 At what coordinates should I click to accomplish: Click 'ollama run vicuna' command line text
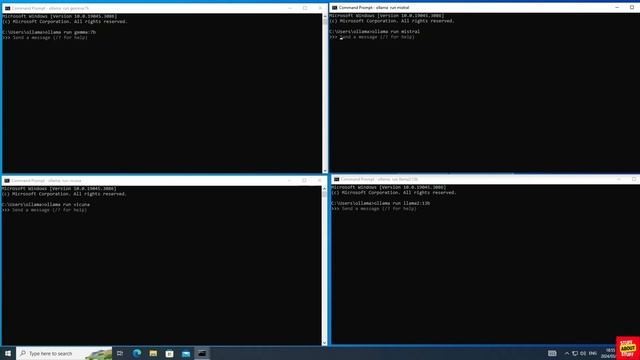(66, 204)
